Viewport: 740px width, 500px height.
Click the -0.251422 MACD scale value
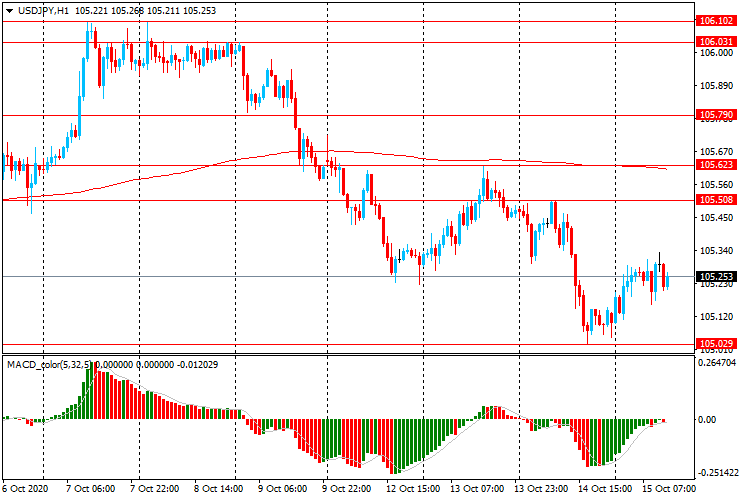pyautogui.click(x=718, y=473)
